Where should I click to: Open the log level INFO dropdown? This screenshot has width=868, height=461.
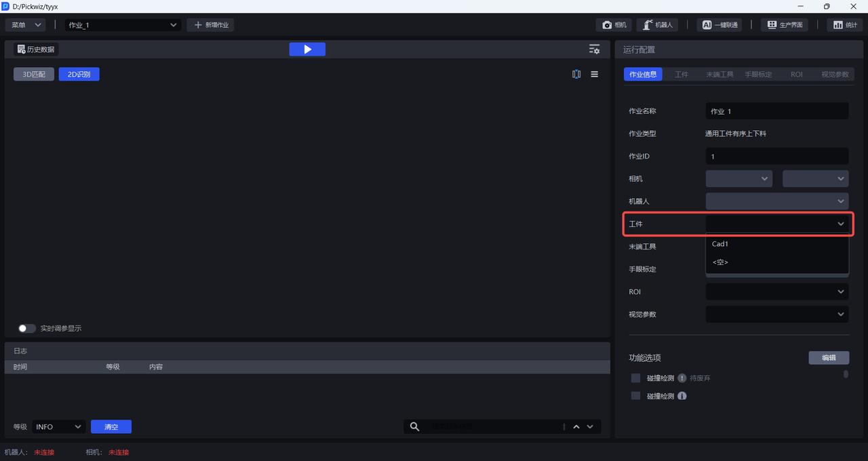pyautogui.click(x=58, y=426)
